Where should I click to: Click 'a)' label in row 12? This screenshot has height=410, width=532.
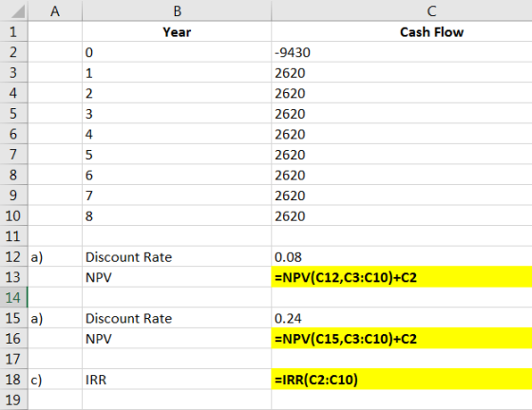[x=37, y=257]
